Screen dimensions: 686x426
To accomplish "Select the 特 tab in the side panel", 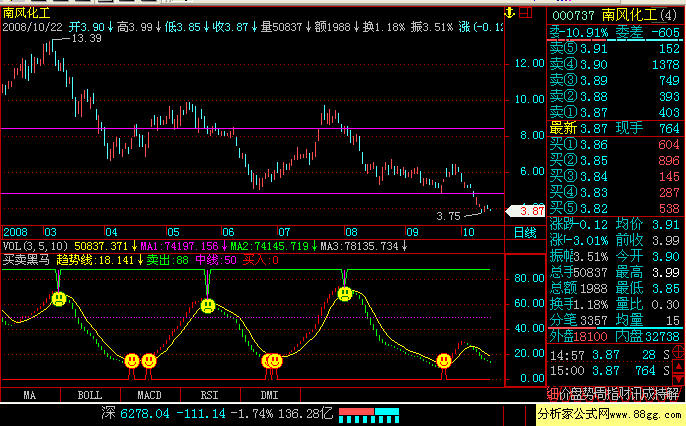I will pyautogui.click(x=661, y=394).
